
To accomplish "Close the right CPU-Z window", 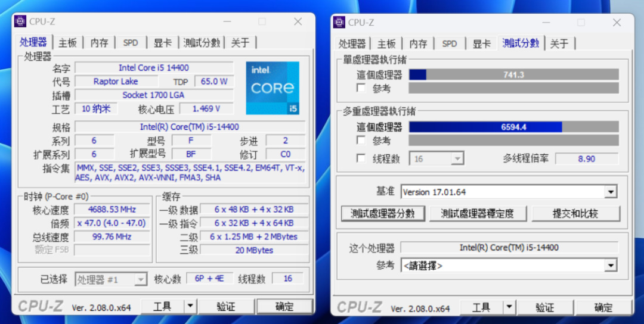I will click(617, 23).
